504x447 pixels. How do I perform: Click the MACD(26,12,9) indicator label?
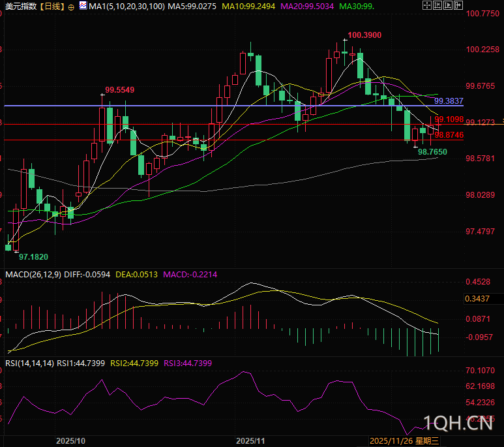click(x=33, y=275)
